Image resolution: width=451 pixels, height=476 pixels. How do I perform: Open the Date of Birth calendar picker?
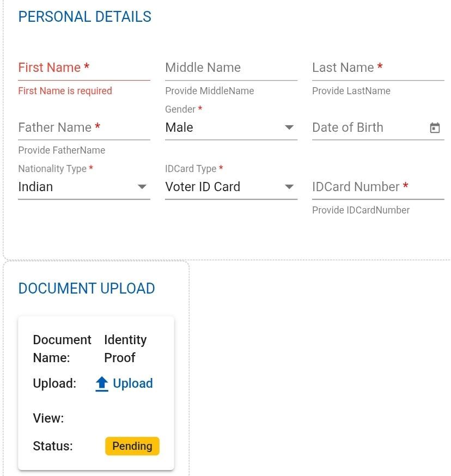(434, 127)
